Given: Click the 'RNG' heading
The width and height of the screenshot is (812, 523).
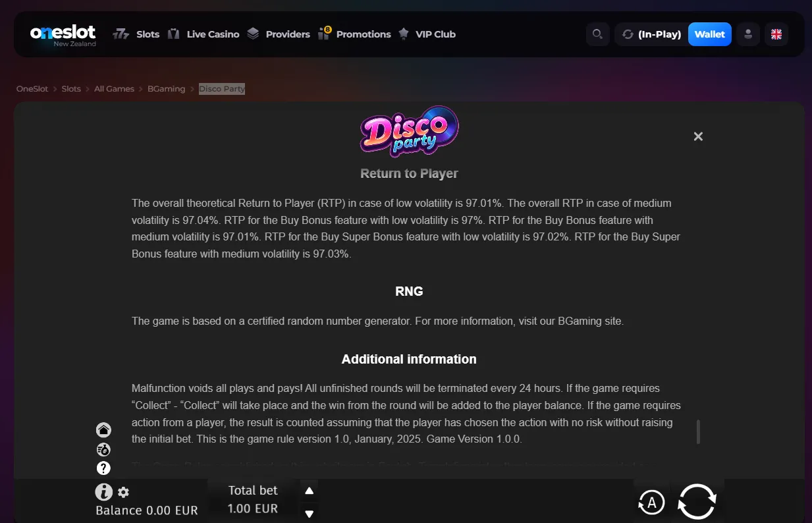Looking at the screenshot, I should click(409, 291).
